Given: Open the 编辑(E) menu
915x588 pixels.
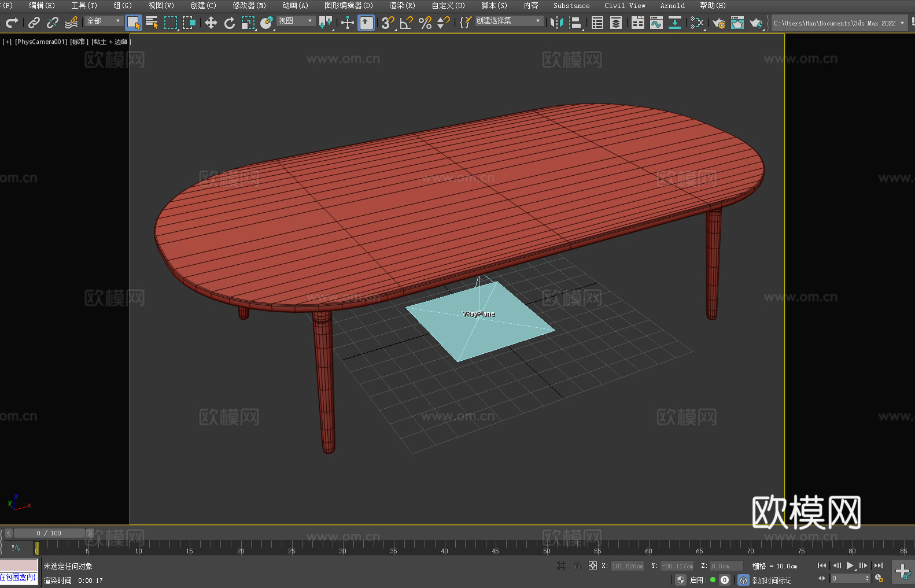Looking at the screenshot, I should click(42, 5).
